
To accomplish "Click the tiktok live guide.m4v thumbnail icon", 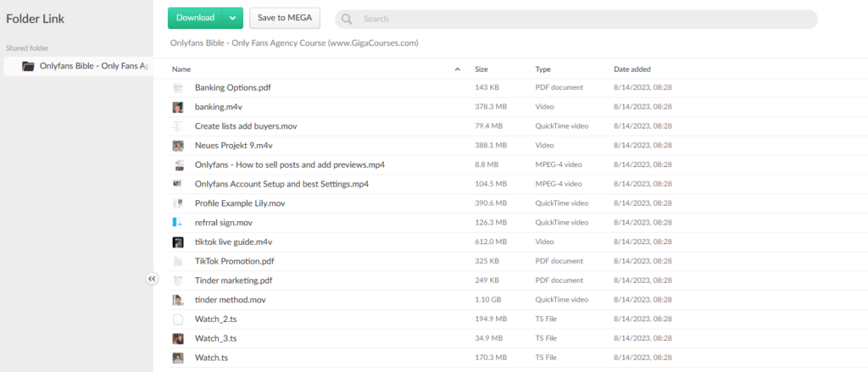I will [x=178, y=242].
